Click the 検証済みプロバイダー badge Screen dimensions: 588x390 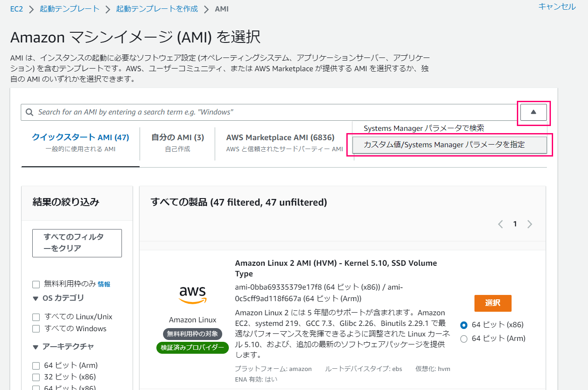192,348
